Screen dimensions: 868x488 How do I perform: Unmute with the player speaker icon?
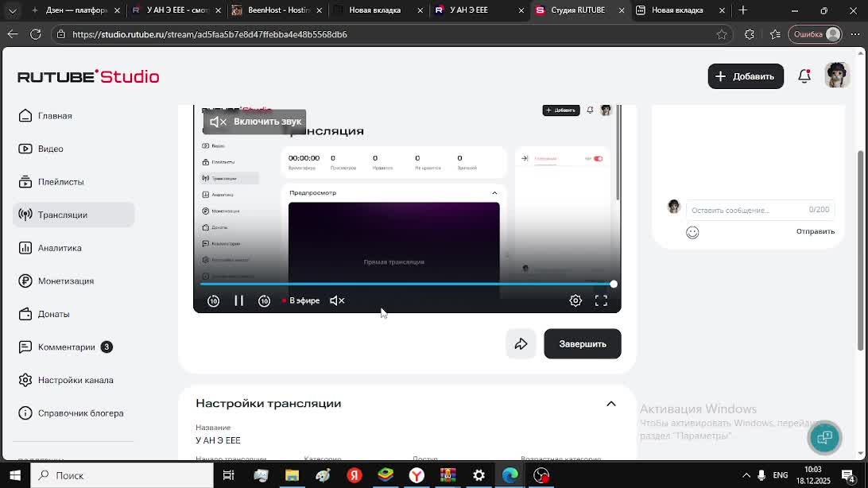click(337, 300)
